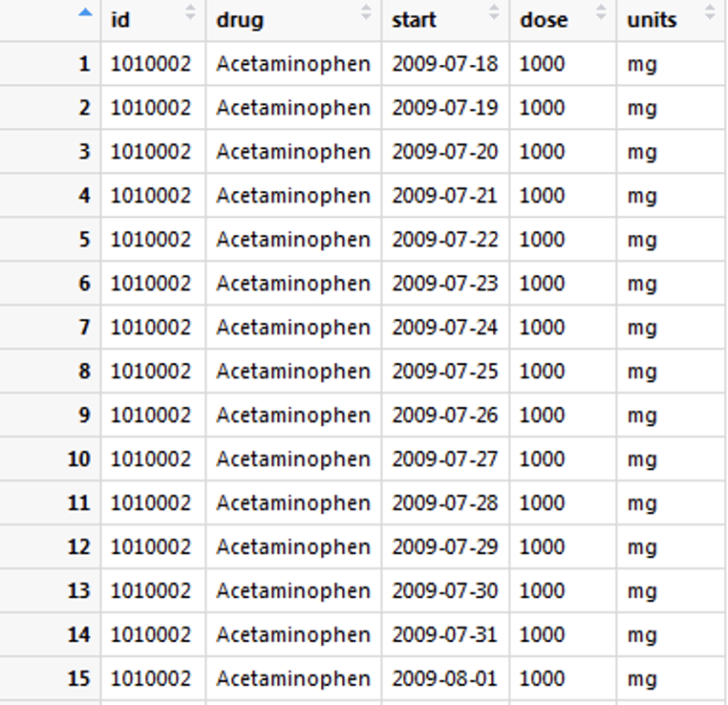Click start date 2009-07-27
This screenshot has width=728, height=705.
point(445,459)
